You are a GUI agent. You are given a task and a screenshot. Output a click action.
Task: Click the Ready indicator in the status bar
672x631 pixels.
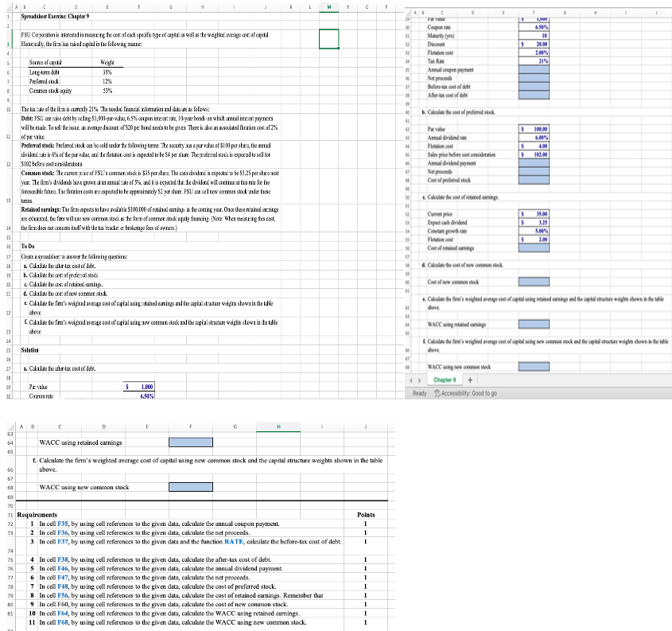(x=419, y=393)
